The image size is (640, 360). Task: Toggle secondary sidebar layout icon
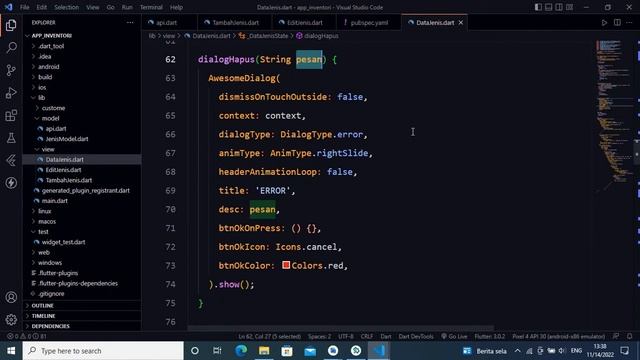tap(559, 7)
